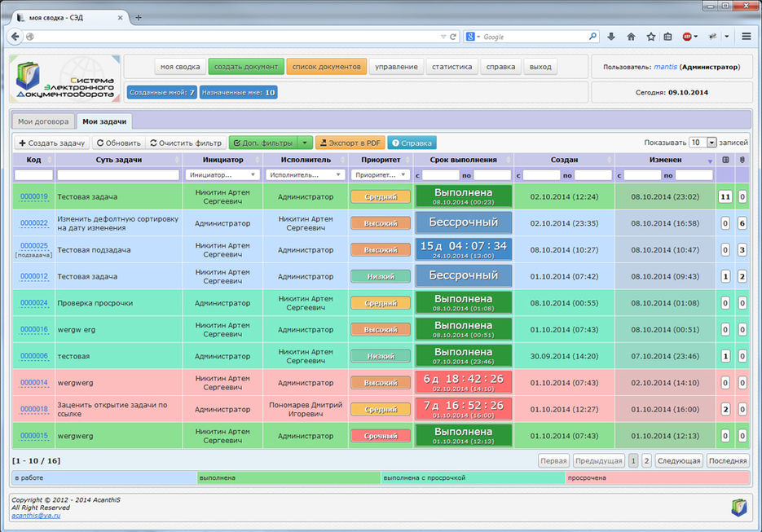Log out via 'выход' menu item

tap(540, 67)
